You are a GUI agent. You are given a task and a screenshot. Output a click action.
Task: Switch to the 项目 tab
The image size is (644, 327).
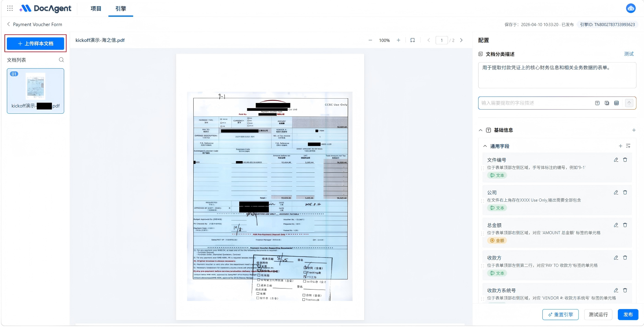click(x=96, y=9)
